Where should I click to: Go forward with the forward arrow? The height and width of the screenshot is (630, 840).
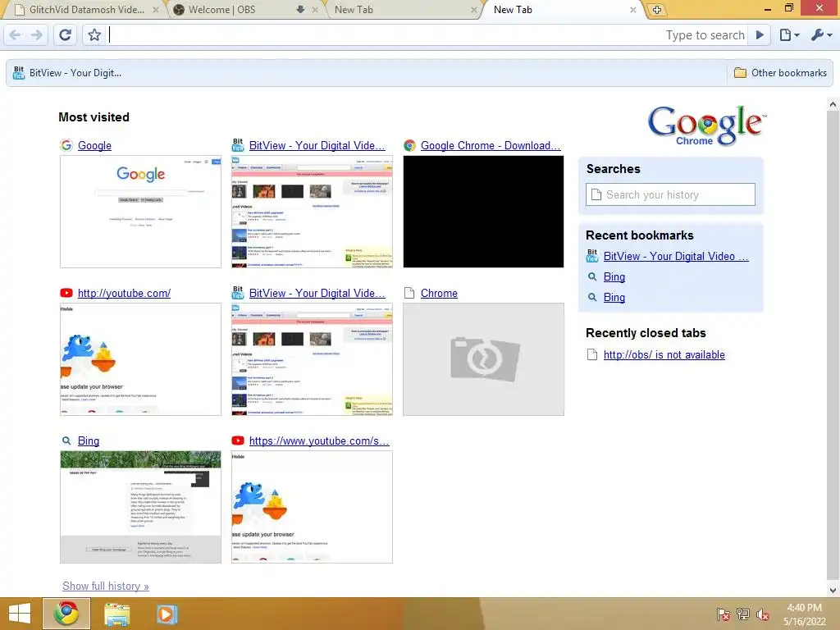36,35
